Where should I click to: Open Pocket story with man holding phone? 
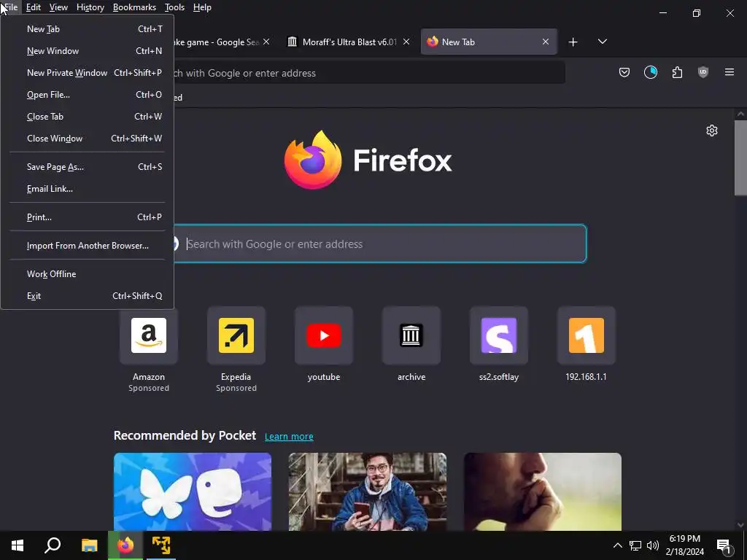[x=368, y=491]
